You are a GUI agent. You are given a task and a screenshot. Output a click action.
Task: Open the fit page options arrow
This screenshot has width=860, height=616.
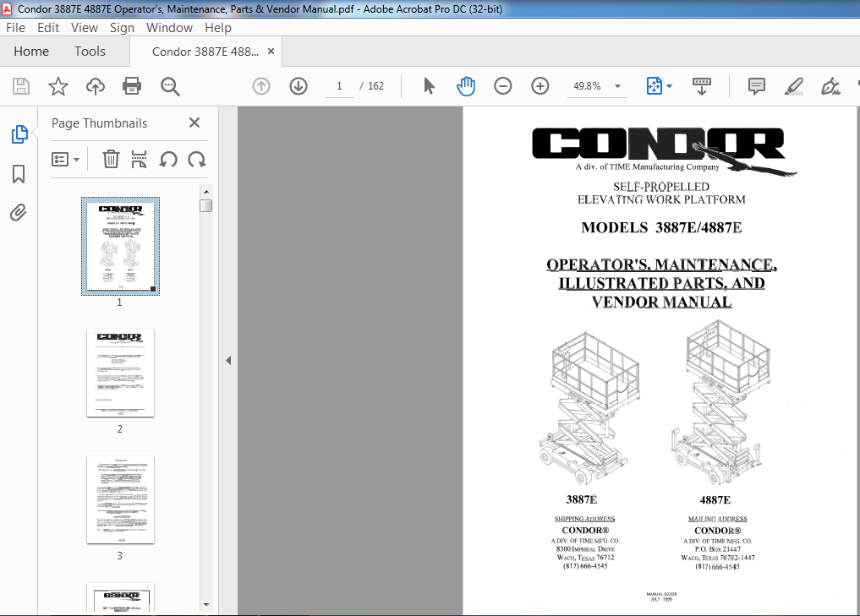pyautogui.click(x=669, y=86)
